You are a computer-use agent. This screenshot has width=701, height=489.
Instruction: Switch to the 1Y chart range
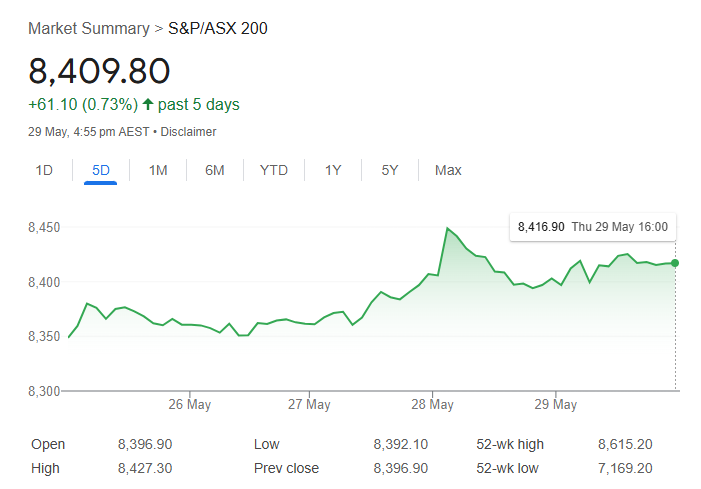click(333, 170)
